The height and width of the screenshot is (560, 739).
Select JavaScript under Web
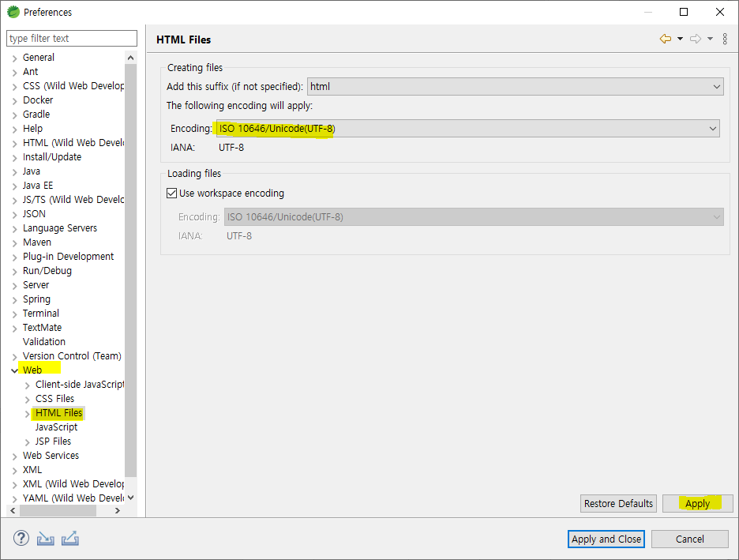tap(56, 427)
